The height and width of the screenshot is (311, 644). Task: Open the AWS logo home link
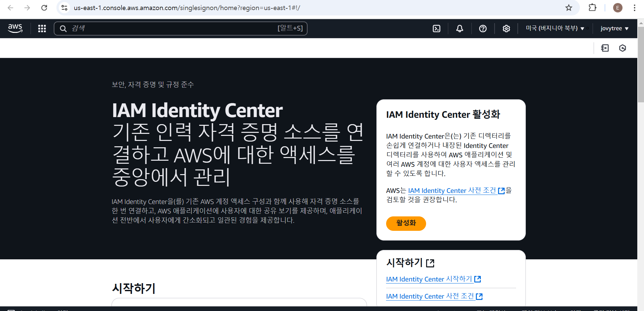[15, 29]
